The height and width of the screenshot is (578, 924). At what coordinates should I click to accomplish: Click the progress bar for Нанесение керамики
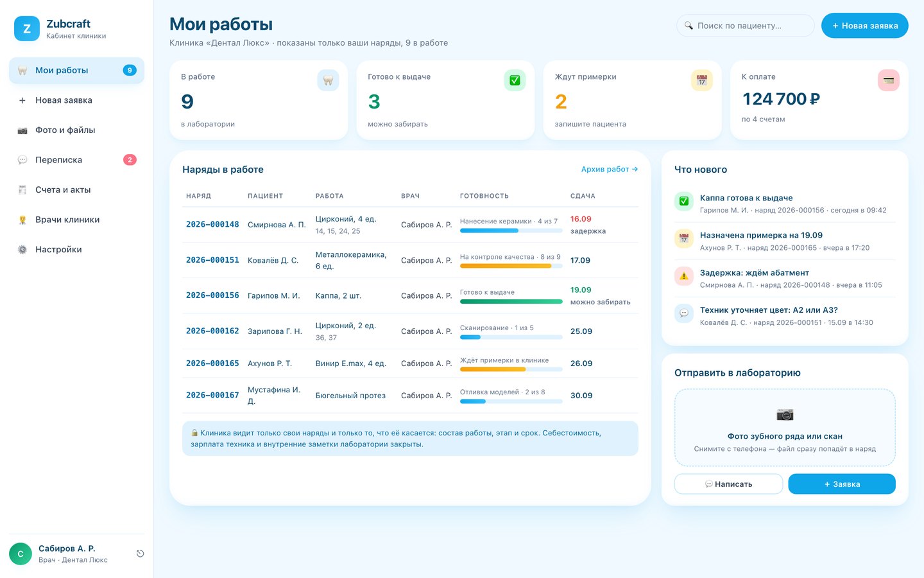(511, 231)
